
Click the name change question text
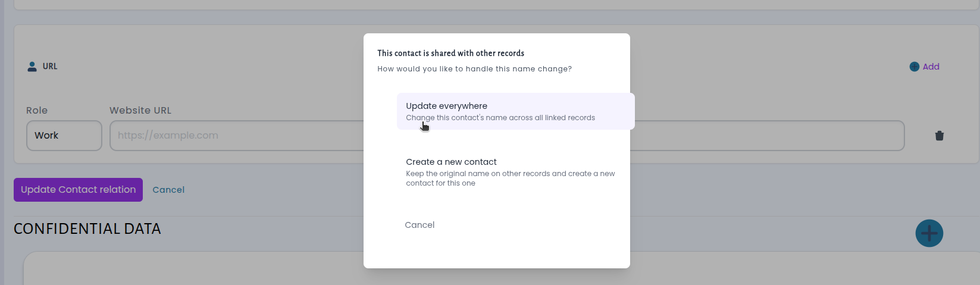(x=474, y=69)
